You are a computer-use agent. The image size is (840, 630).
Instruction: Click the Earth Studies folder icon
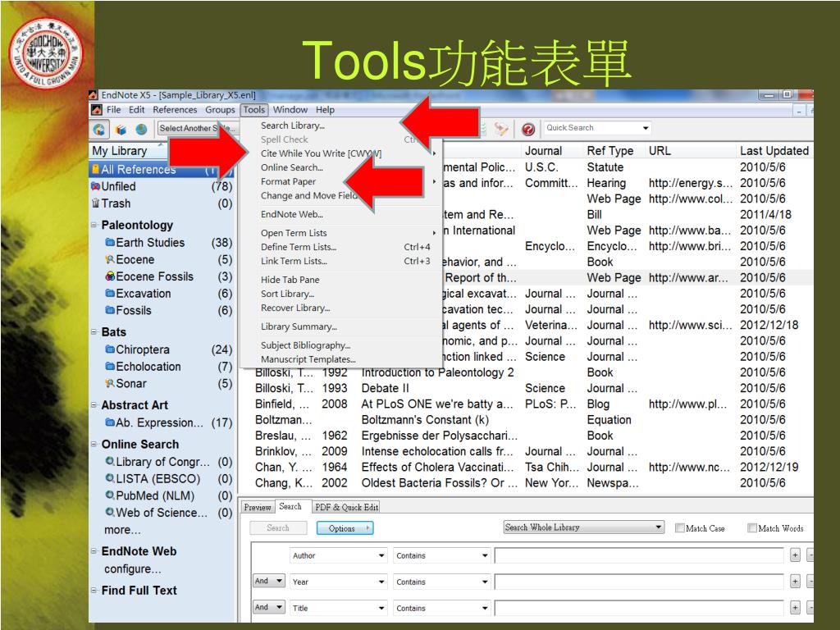111,242
